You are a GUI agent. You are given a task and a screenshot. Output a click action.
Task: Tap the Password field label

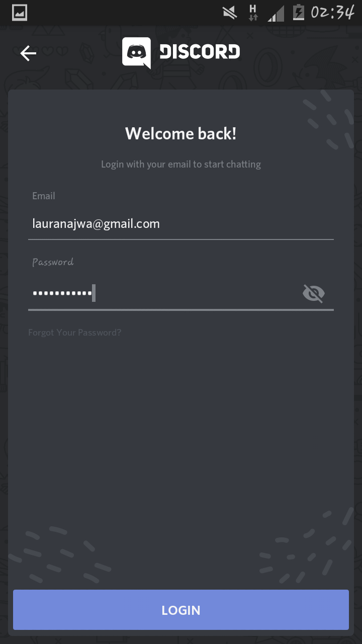click(x=53, y=262)
